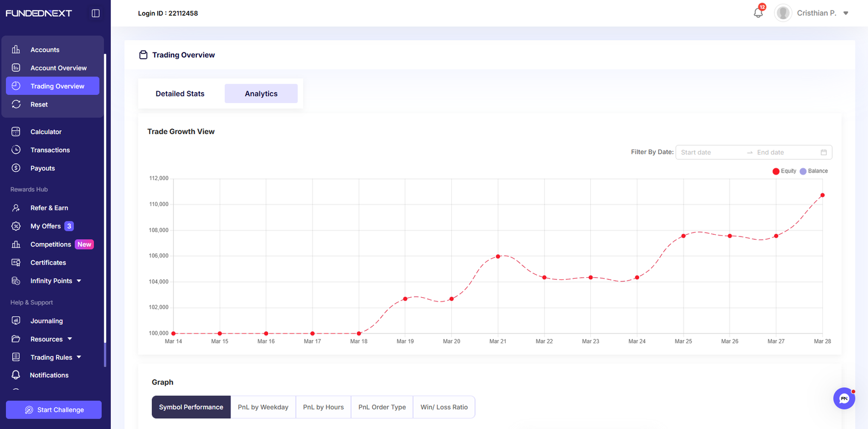The height and width of the screenshot is (429, 868).
Task: Open Calculator page link
Action: click(x=46, y=132)
